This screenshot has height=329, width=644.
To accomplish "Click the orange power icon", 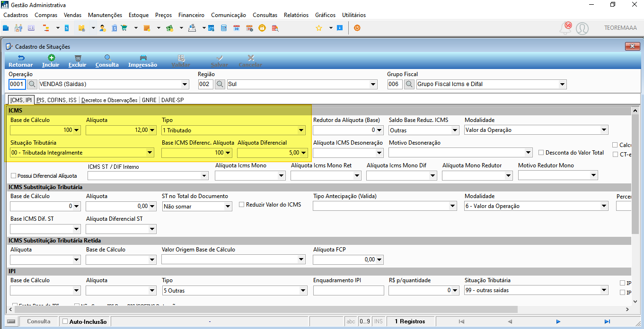I will coord(357,28).
